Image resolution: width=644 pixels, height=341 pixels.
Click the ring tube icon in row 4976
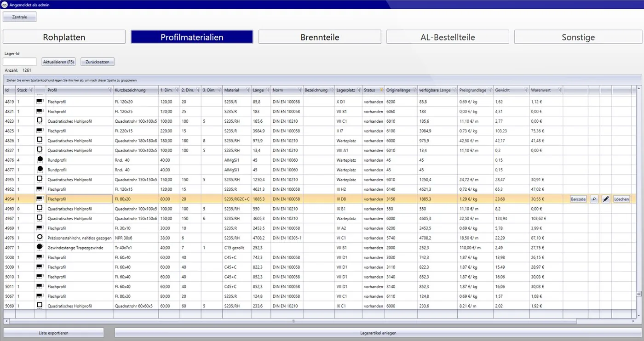(x=40, y=238)
